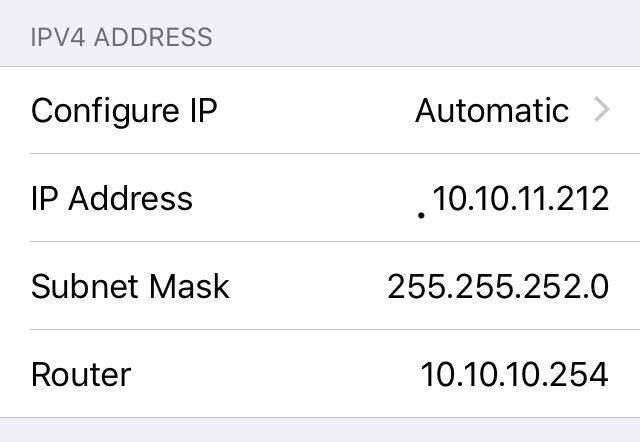Select the 10.10.11.212 IP address value
640x442 pixels.
click(521, 198)
